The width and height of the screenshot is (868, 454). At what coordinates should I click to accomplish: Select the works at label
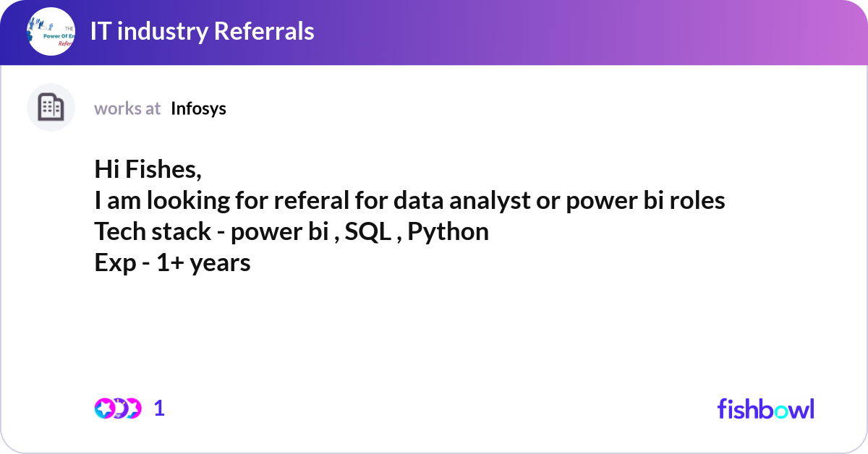(127, 108)
